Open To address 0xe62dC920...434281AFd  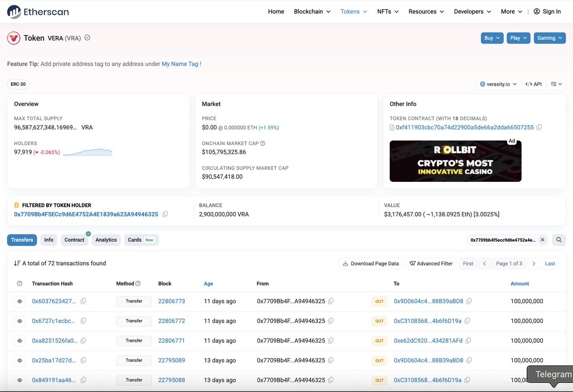pos(428,341)
